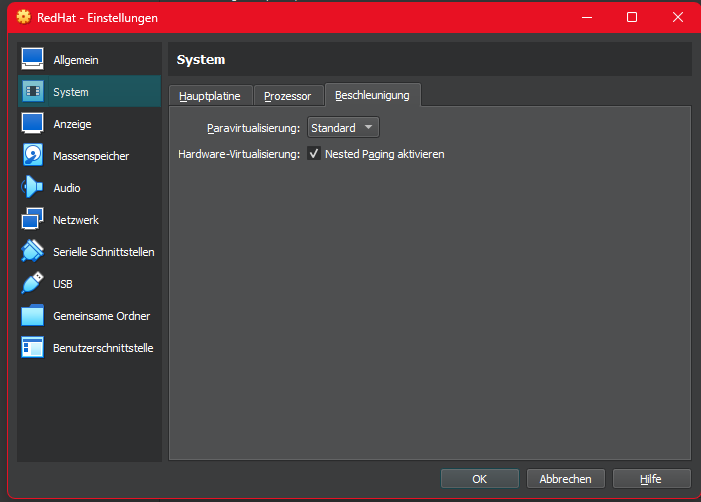
Task: Switch to the Hauptplatine tab
Action: (210, 96)
